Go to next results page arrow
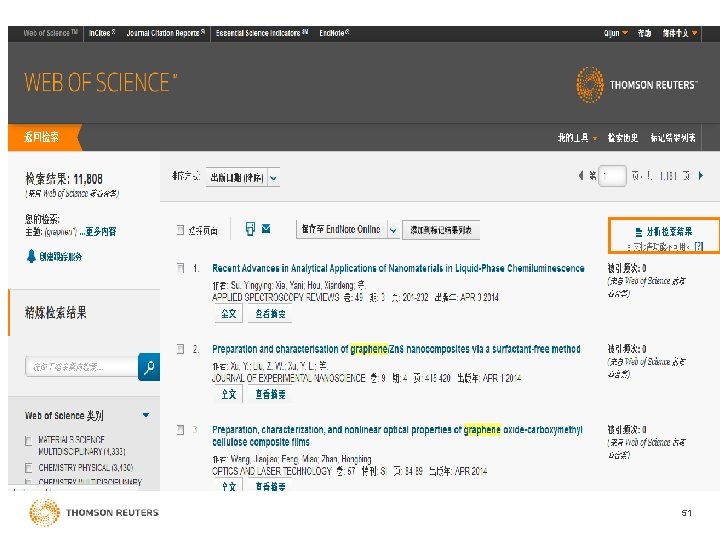This screenshot has height=540, width=720. [x=701, y=175]
